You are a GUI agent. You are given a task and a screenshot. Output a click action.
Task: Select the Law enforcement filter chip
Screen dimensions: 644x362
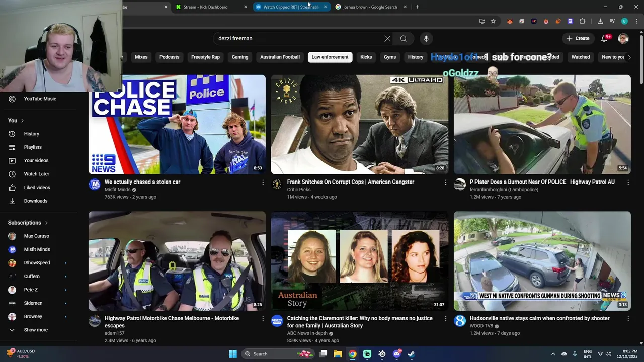[330, 57]
